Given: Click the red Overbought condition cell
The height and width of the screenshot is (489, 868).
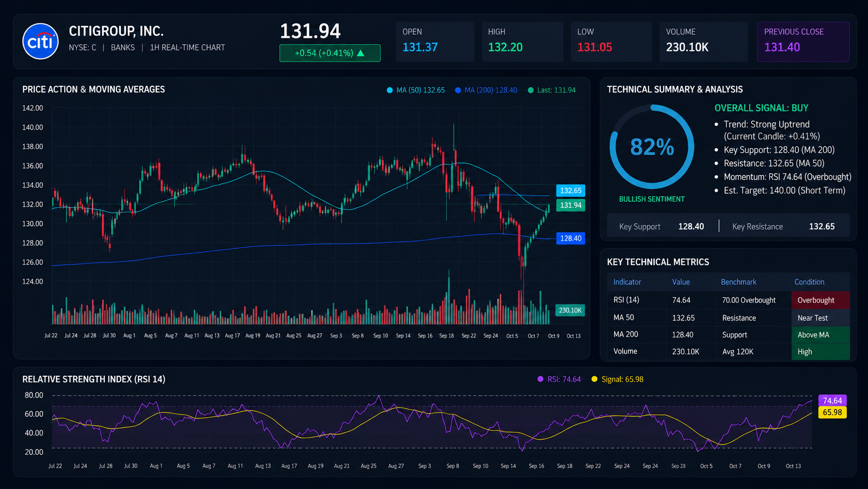Looking at the screenshot, I should (x=821, y=300).
